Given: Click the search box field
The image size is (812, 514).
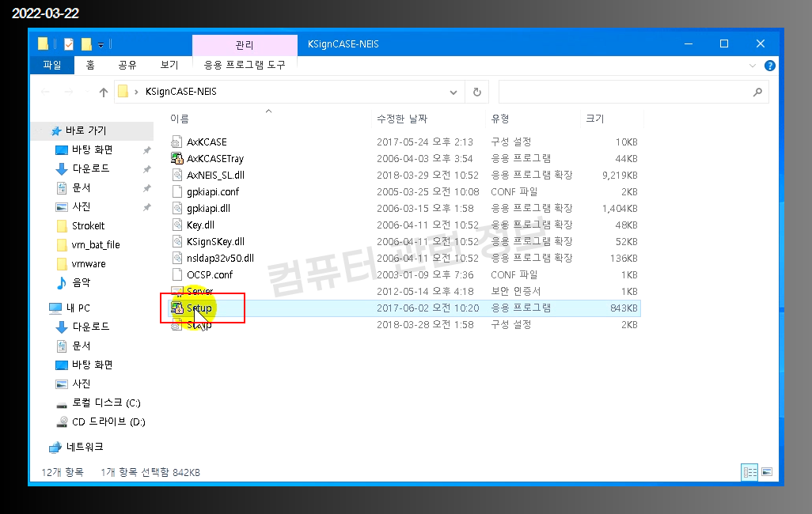Looking at the screenshot, I should 633,93.
